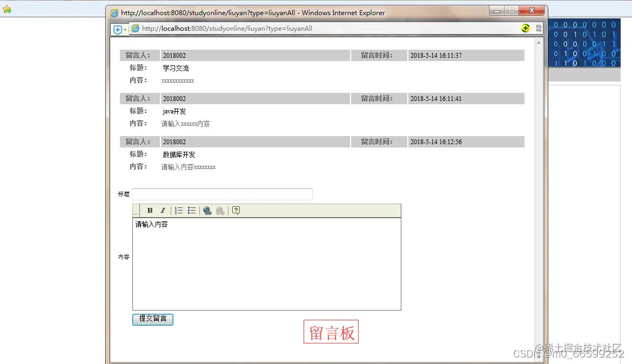This screenshot has width=632, height=364.
Task: Collapse the editor toolbar via the left handle
Action: [x=136, y=211]
